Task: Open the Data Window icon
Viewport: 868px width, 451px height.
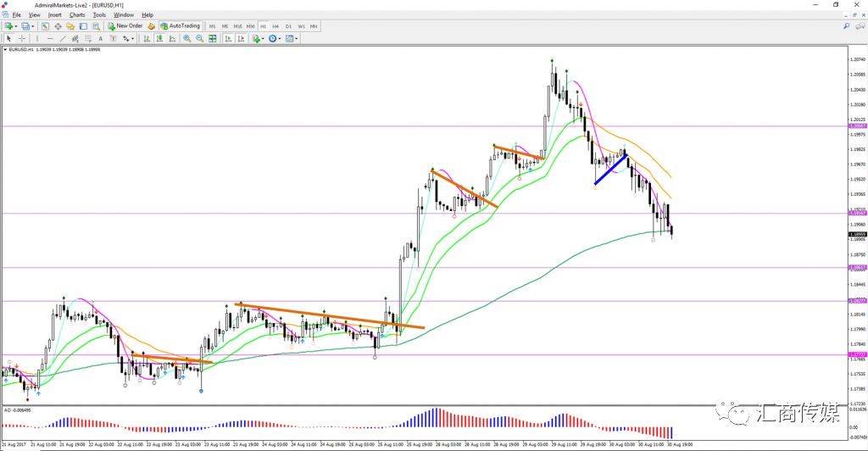Action: 58,26
